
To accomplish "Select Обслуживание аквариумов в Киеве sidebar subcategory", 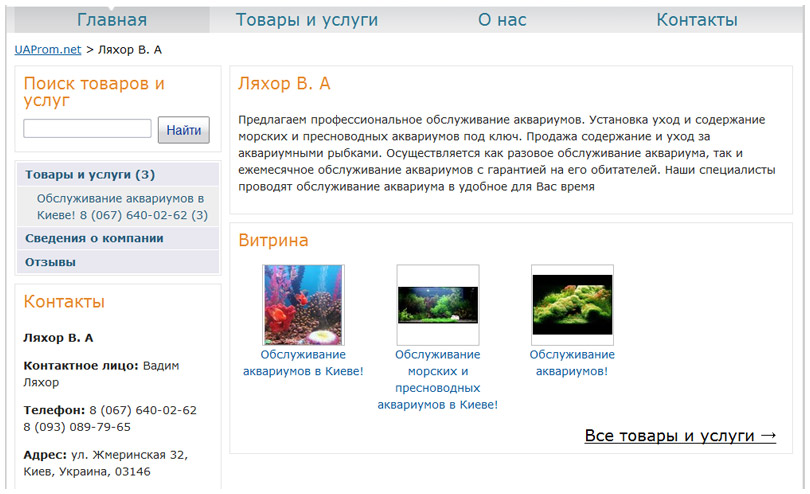I will coord(122,207).
